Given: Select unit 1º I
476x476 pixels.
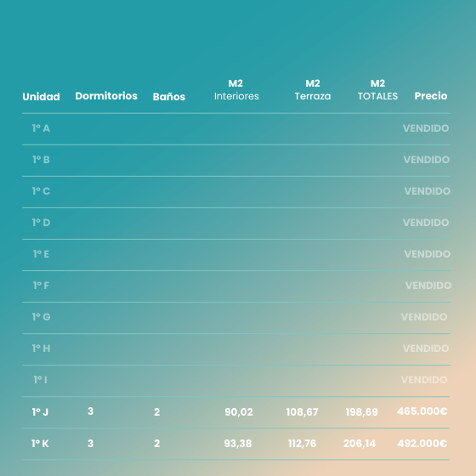Looking at the screenshot, I should 41,380.
